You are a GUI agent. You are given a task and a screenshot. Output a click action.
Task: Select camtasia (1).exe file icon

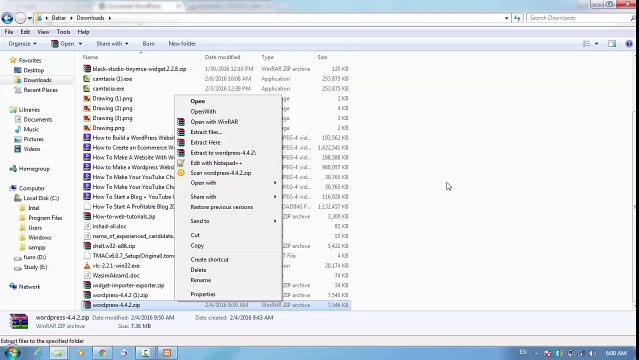coord(87,79)
